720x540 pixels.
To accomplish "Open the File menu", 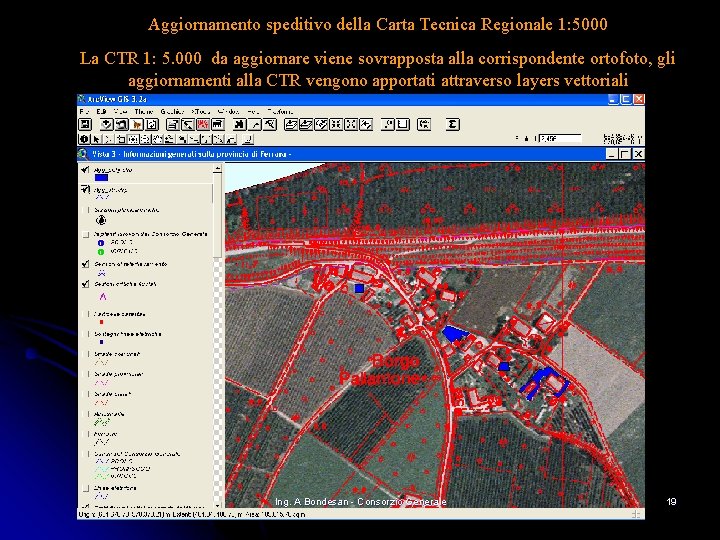I will click(x=84, y=112).
